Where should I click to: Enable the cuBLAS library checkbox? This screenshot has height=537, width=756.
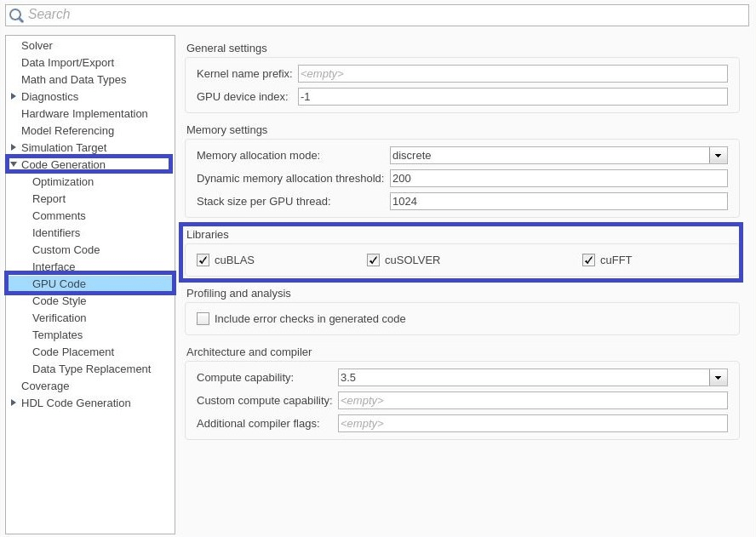point(203,260)
